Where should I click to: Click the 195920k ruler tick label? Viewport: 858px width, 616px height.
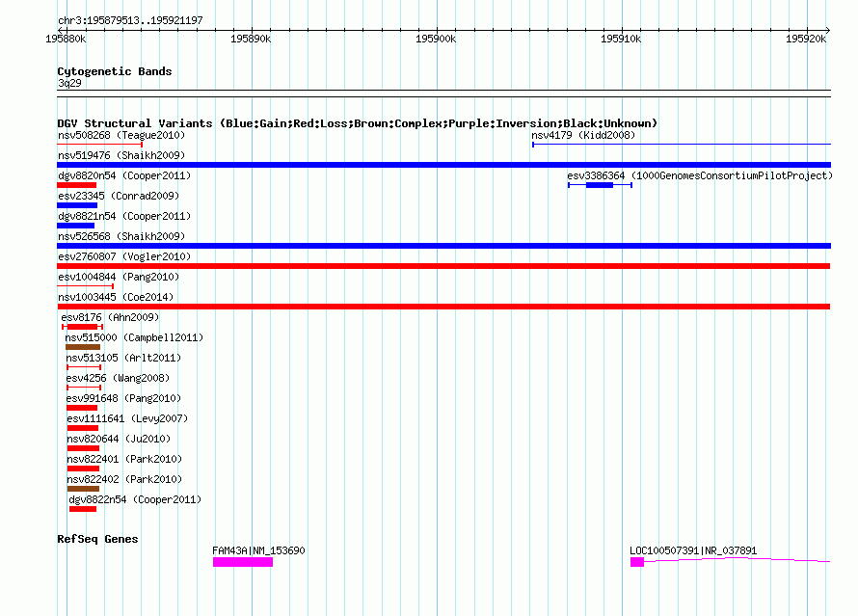click(806, 39)
